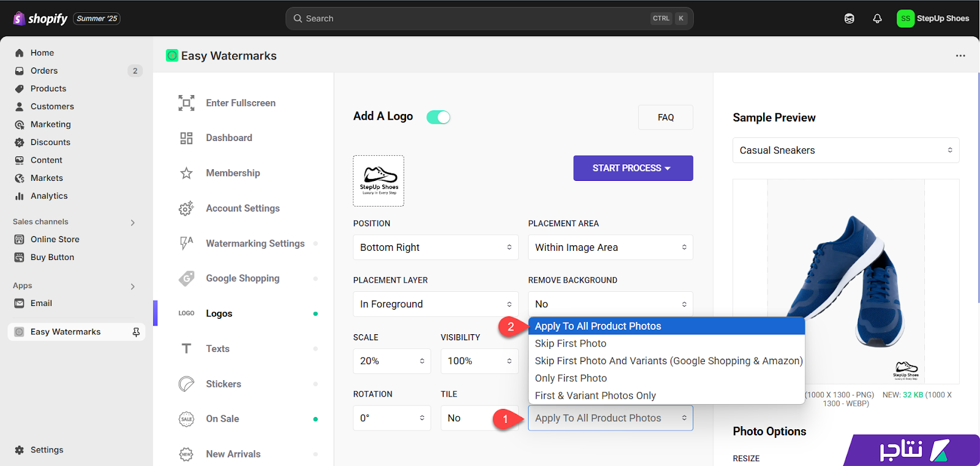Click the FAQ button
This screenshot has width=980, height=466.
pyautogui.click(x=666, y=117)
